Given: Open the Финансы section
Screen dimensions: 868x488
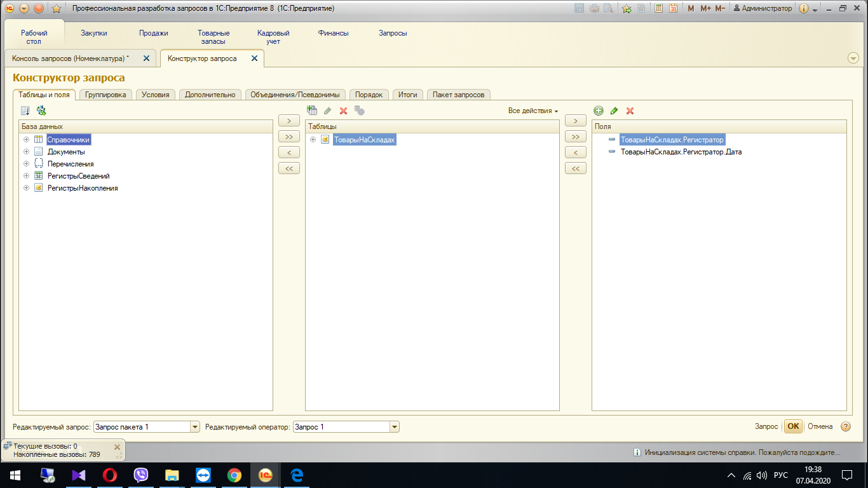Looking at the screenshot, I should 334,33.
